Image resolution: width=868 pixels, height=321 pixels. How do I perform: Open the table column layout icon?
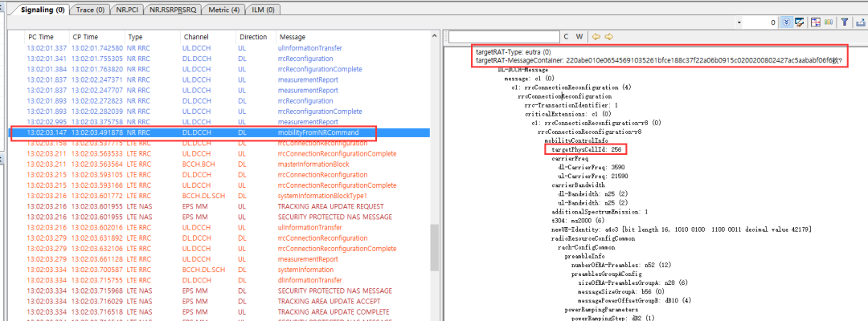click(816, 22)
